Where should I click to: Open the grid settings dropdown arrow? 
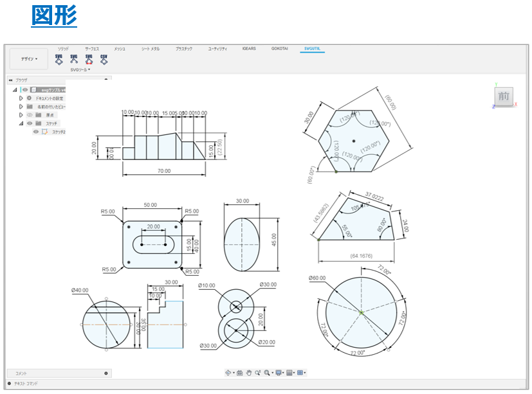point(294,373)
